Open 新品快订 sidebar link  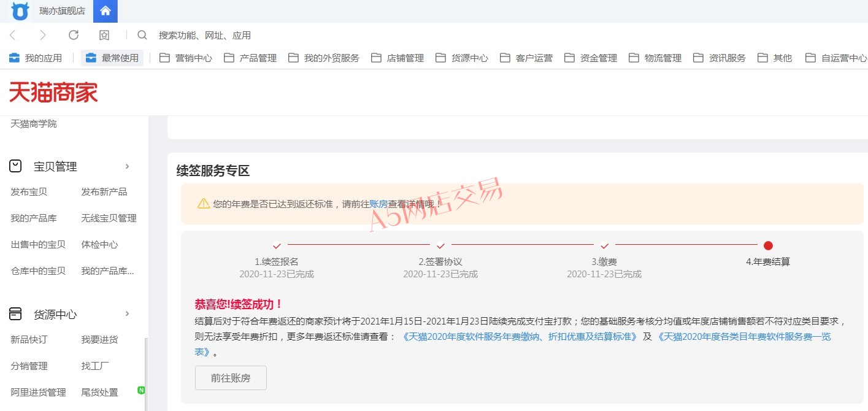point(29,340)
